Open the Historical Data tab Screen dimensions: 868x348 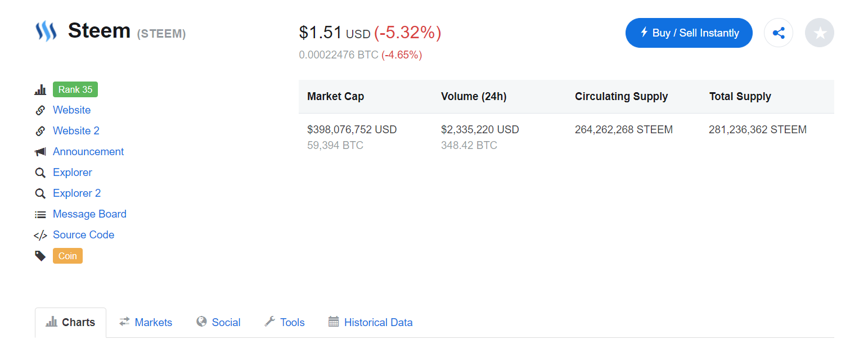[371, 322]
